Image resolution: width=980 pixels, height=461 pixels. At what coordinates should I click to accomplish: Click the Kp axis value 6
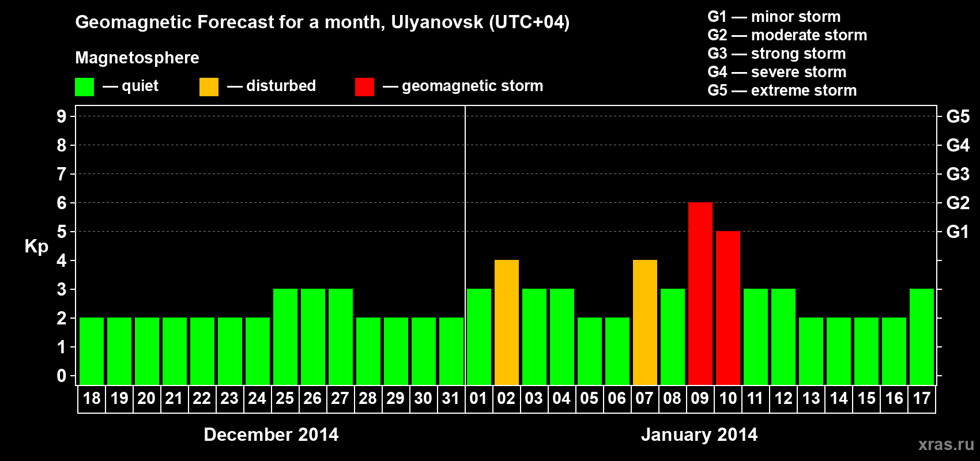(x=62, y=203)
